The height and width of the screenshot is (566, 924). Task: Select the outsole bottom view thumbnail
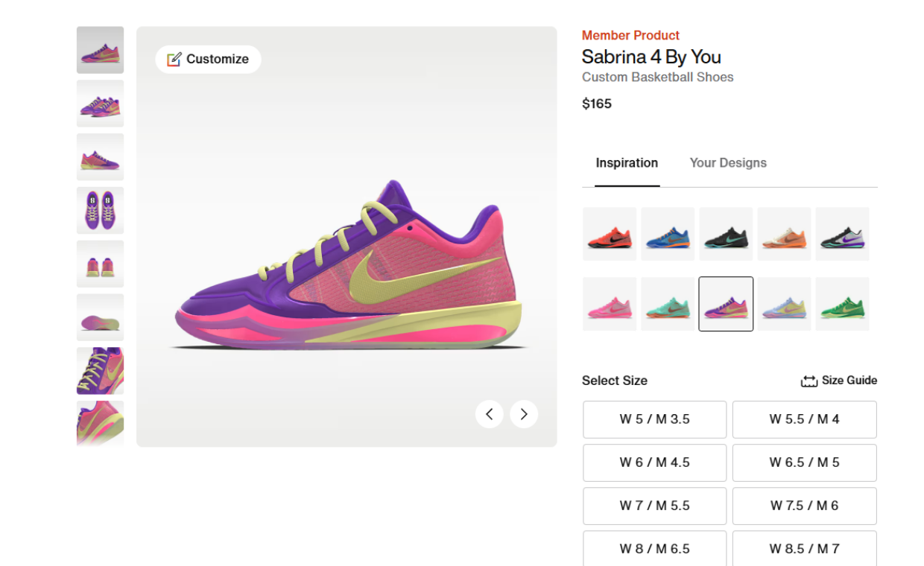[100, 317]
